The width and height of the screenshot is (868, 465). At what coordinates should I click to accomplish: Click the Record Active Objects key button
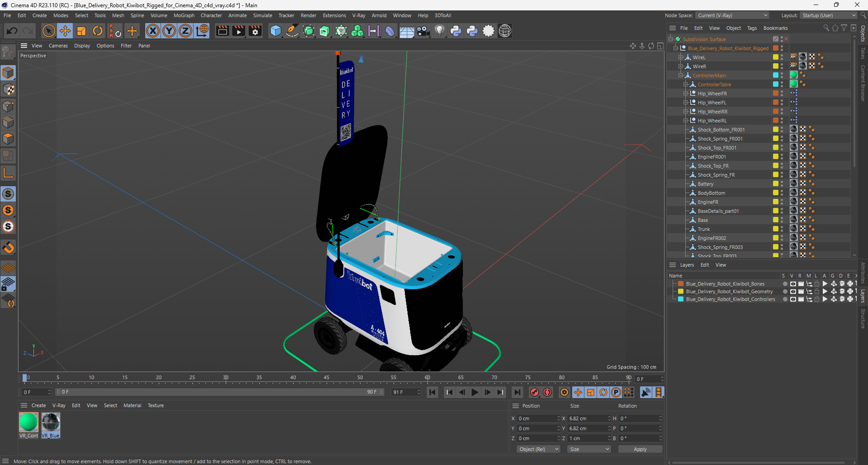[x=535, y=392]
